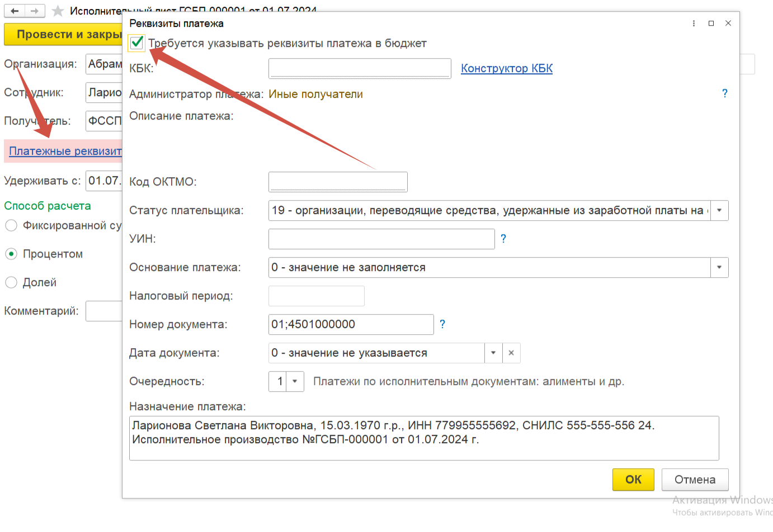
Task: Open the dialog's three-dot options menu
Action: pyautogui.click(x=694, y=23)
